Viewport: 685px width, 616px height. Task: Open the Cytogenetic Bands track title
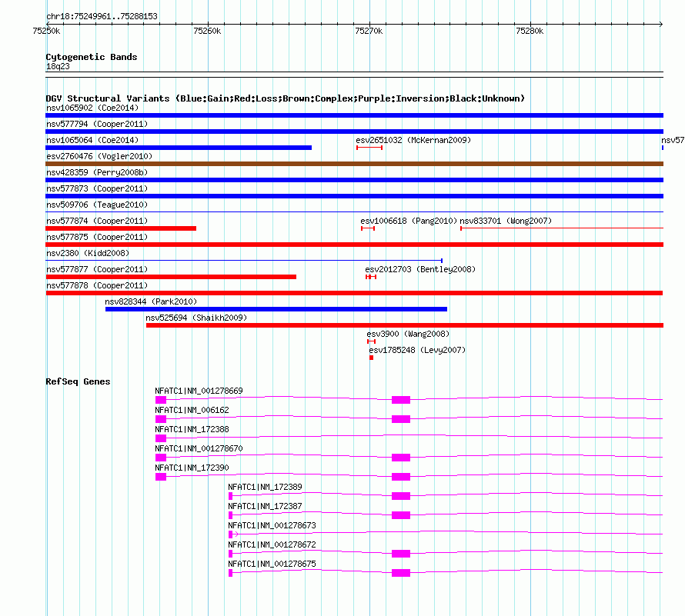click(x=92, y=57)
